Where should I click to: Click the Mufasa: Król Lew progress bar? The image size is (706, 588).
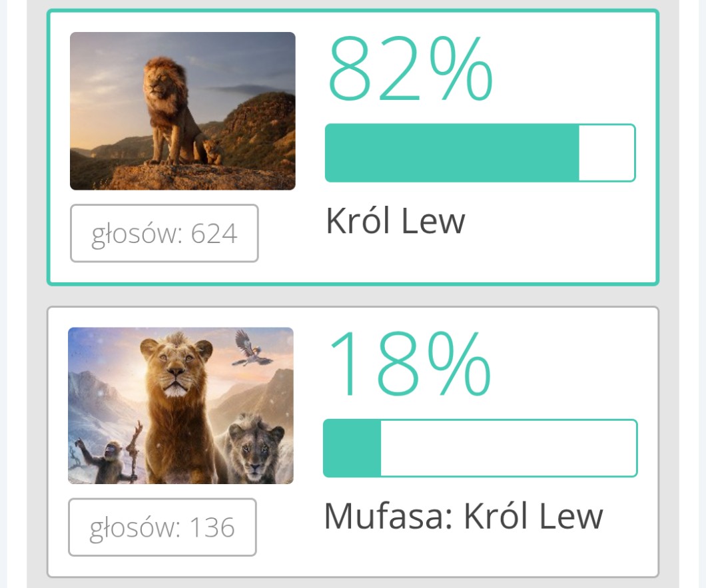[x=480, y=448]
